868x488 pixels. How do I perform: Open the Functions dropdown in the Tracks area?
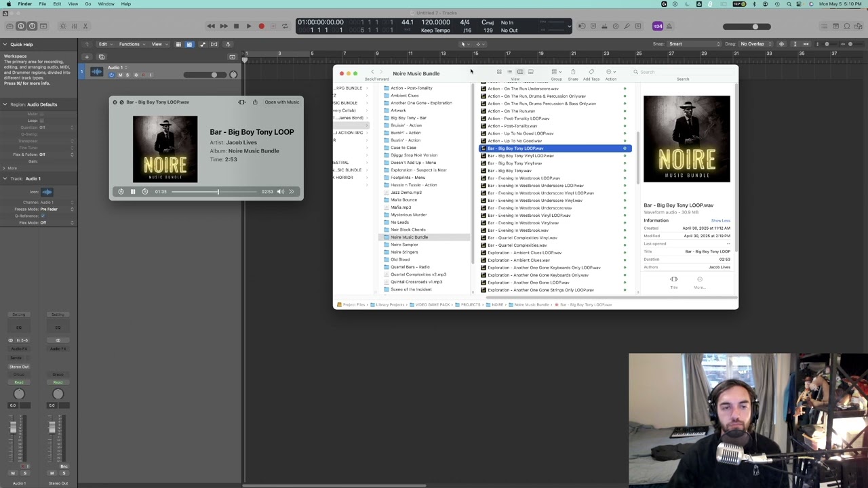tap(131, 44)
